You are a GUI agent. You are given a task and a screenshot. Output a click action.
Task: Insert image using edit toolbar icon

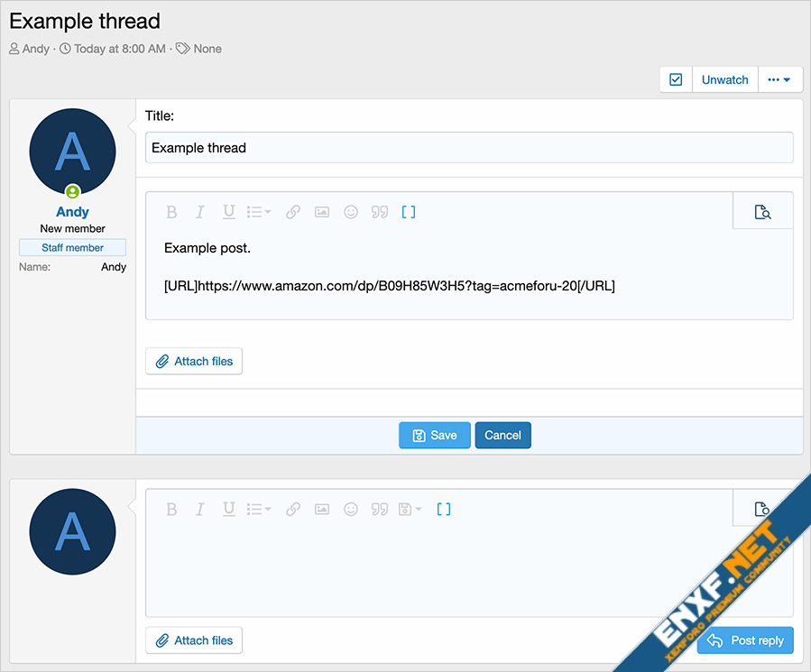click(322, 212)
